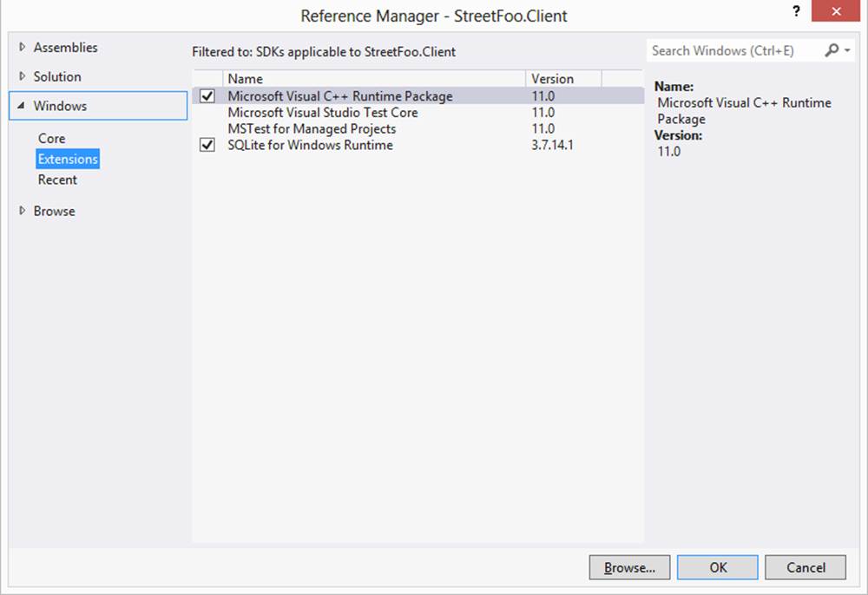868x595 pixels.
Task: Expand the Assemblies section arrow
Action: (23, 47)
